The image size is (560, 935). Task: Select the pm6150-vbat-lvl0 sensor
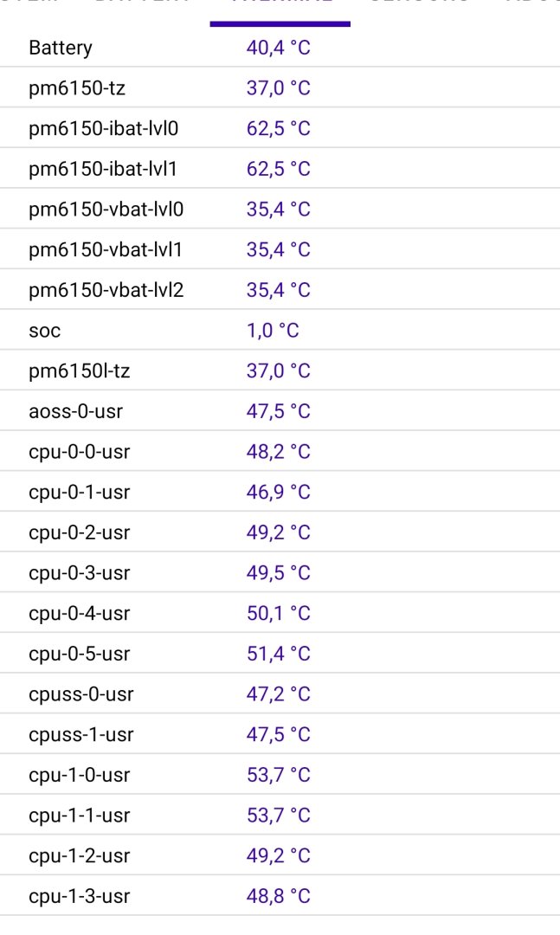tap(106, 210)
